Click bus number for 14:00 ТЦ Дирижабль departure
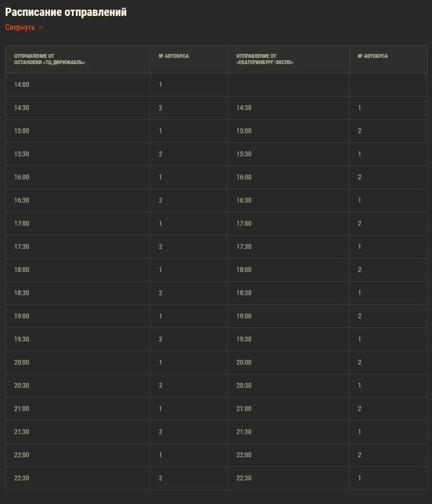 161,85
